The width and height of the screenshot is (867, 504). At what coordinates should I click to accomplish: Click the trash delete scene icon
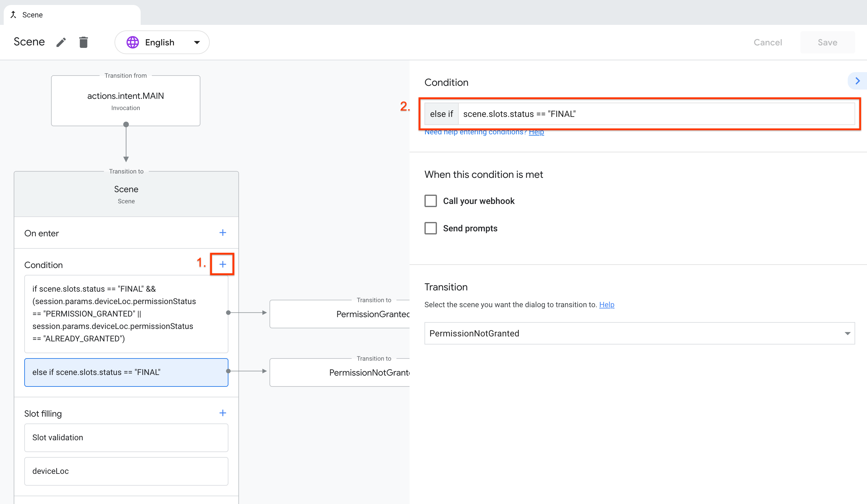click(x=83, y=42)
